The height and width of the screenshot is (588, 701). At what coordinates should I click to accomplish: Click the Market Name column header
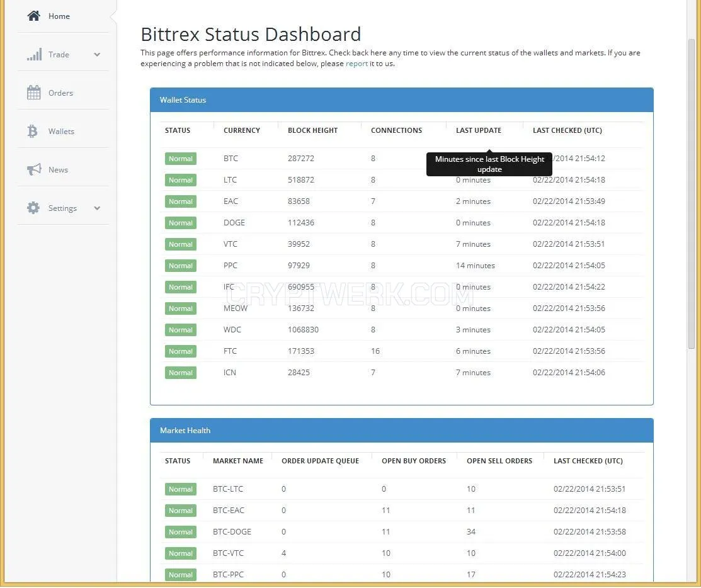pyautogui.click(x=238, y=461)
